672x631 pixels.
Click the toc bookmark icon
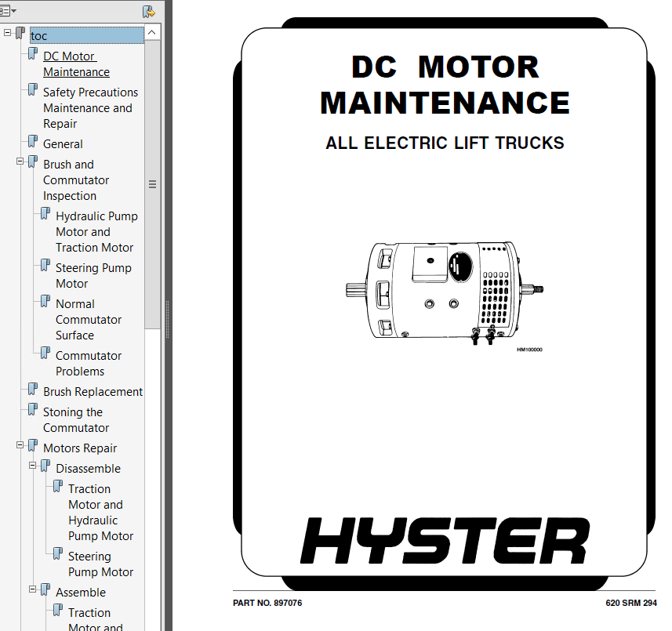pyautogui.click(x=20, y=33)
